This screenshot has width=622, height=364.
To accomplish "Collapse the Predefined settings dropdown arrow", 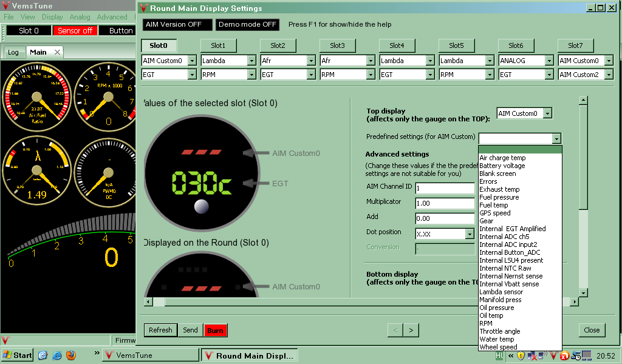I will click(x=556, y=139).
